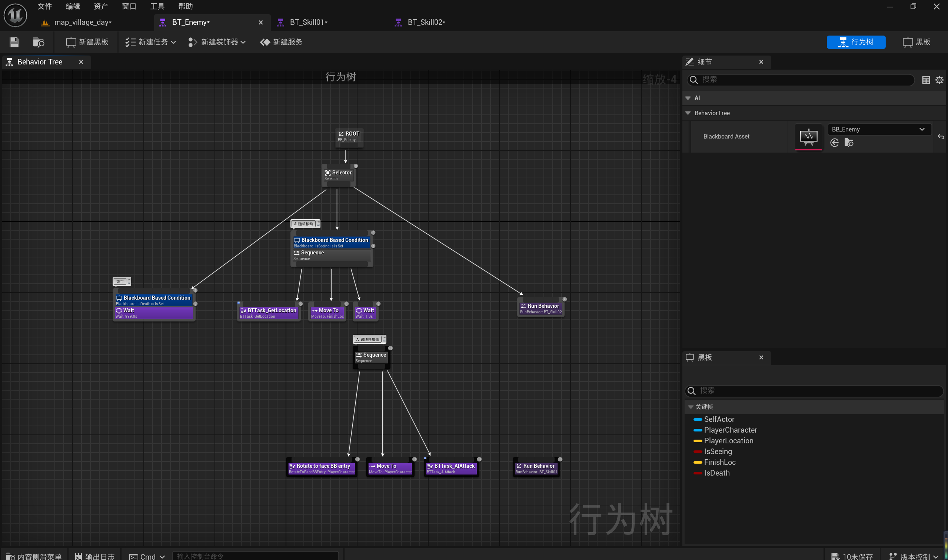Viewport: 948px width, 560px height.
Task: Select the Selector node in graph
Action: pyautogui.click(x=339, y=175)
